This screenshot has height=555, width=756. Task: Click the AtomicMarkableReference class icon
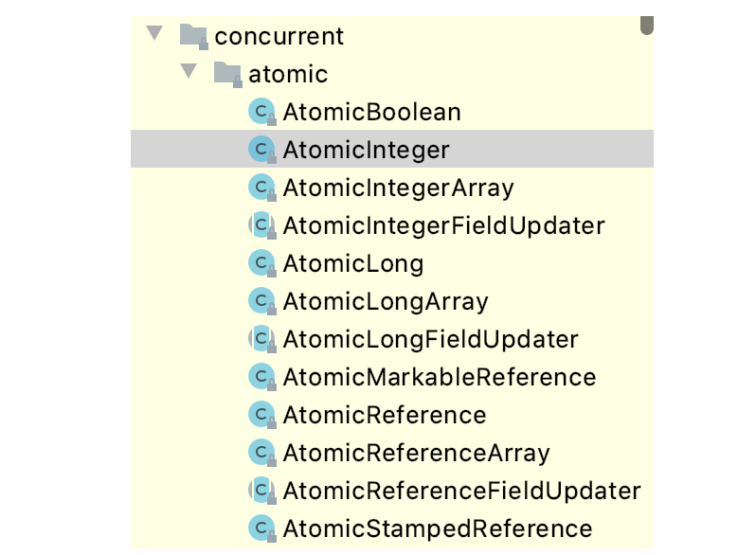[261, 377]
